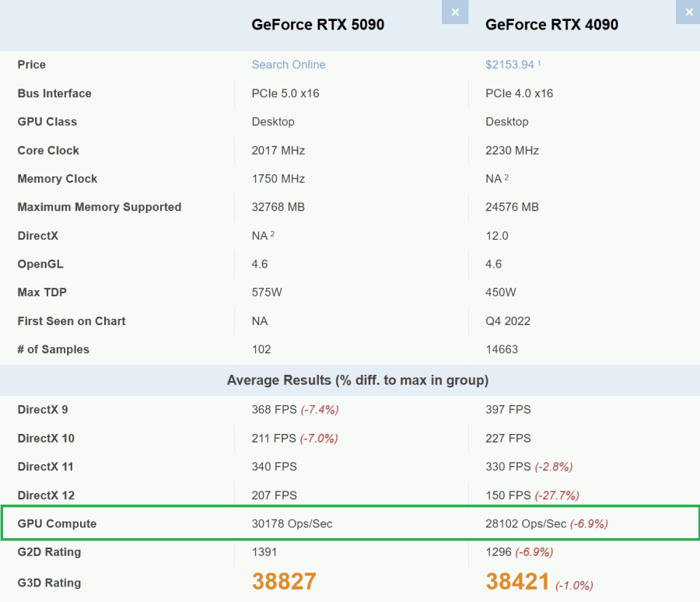This screenshot has width=700, height=602.
Task: Select the Maximum Memory Supported label
Action: tap(100, 207)
